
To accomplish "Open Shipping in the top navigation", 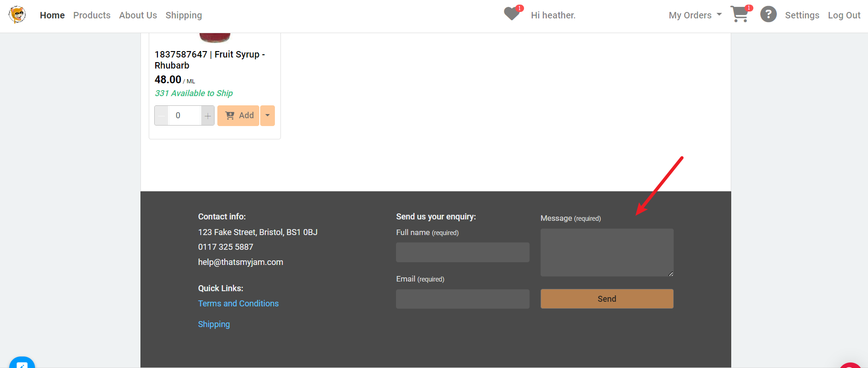I will coord(184,15).
